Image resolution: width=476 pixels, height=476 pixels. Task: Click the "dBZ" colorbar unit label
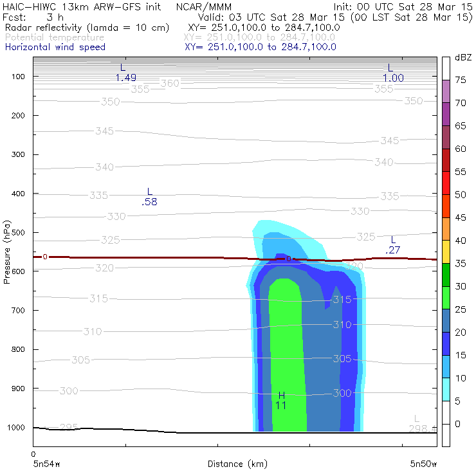[x=463, y=57]
